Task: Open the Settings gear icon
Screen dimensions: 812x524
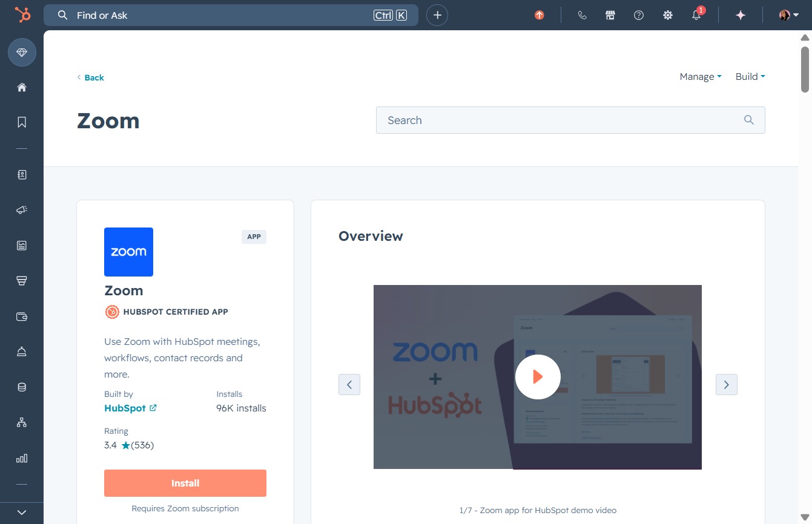Action: pos(668,15)
